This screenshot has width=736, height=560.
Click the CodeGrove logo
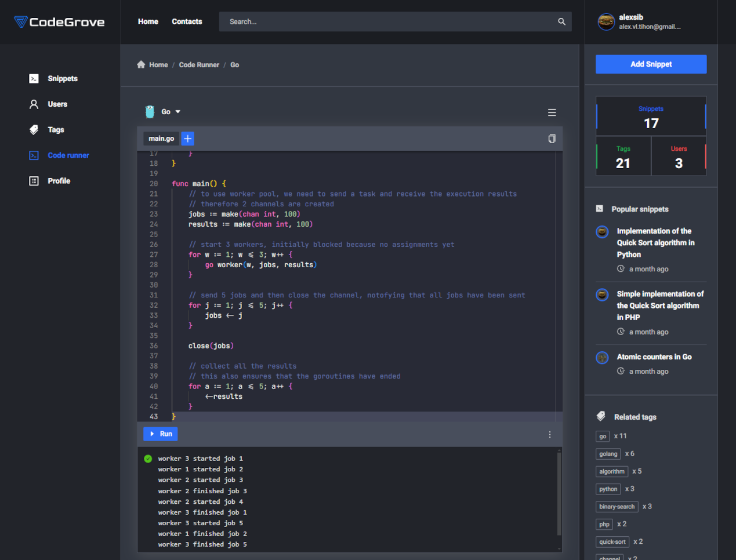[60, 22]
